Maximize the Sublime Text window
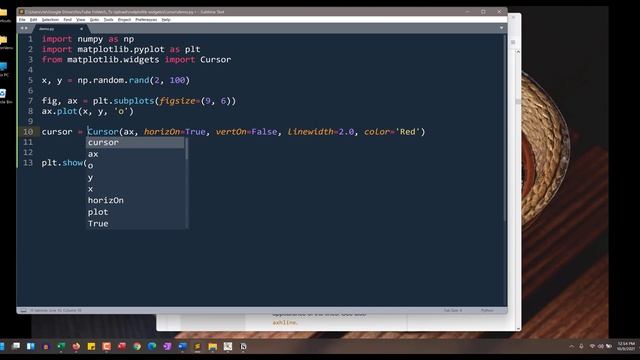 click(x=483, y=12)
